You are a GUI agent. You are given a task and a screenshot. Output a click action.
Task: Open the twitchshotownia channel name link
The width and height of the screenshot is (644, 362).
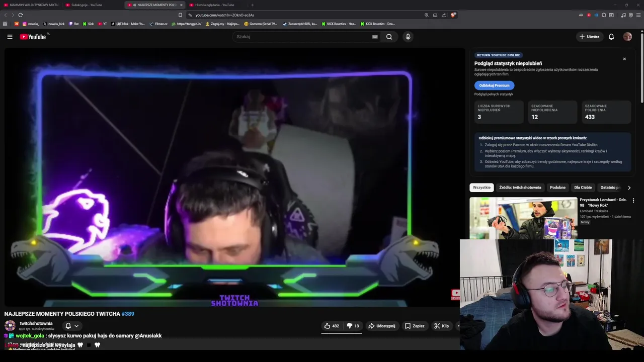pos(36,323)
